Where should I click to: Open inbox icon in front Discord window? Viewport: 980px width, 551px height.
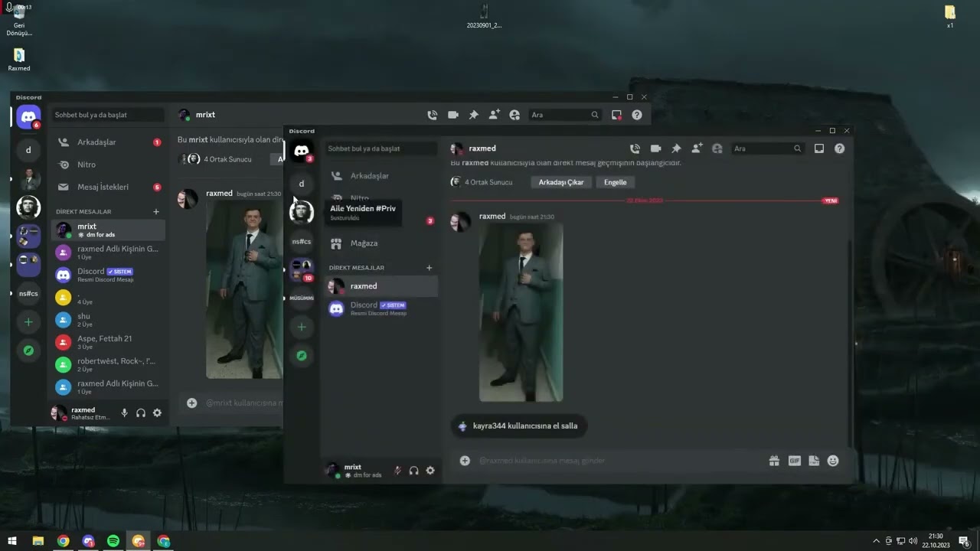point(819,148)
